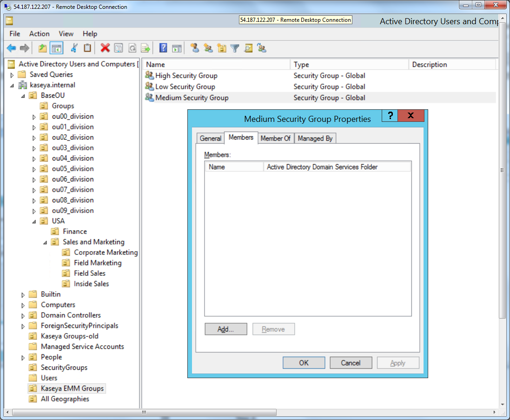Click the Refresh toolbar icon
510x420 pixels.
[132, 48]
